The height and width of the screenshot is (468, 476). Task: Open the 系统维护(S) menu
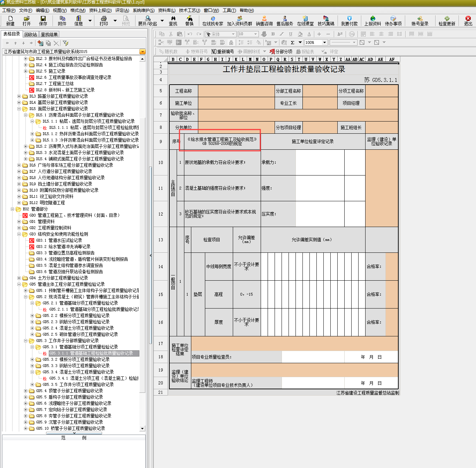[144, 10]
